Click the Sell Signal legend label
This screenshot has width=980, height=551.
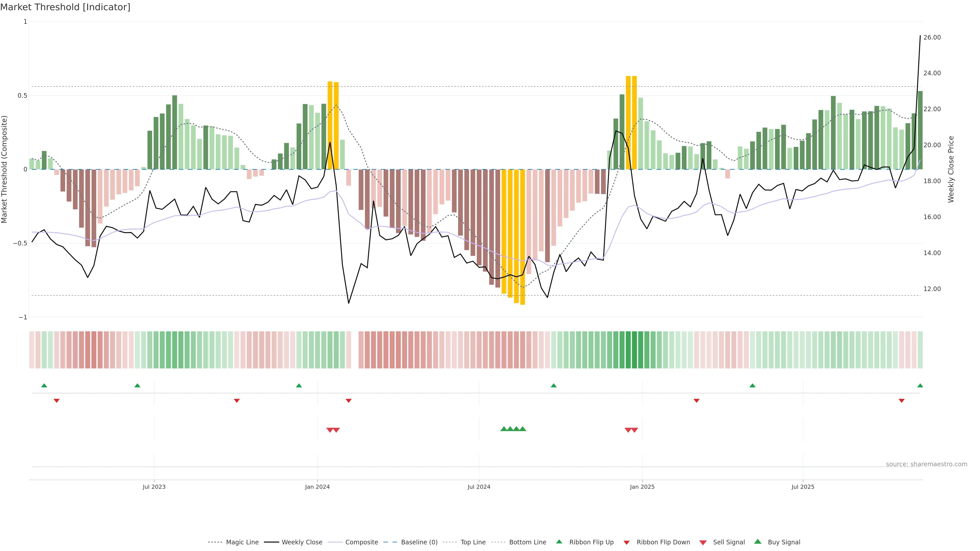(729, 542)
